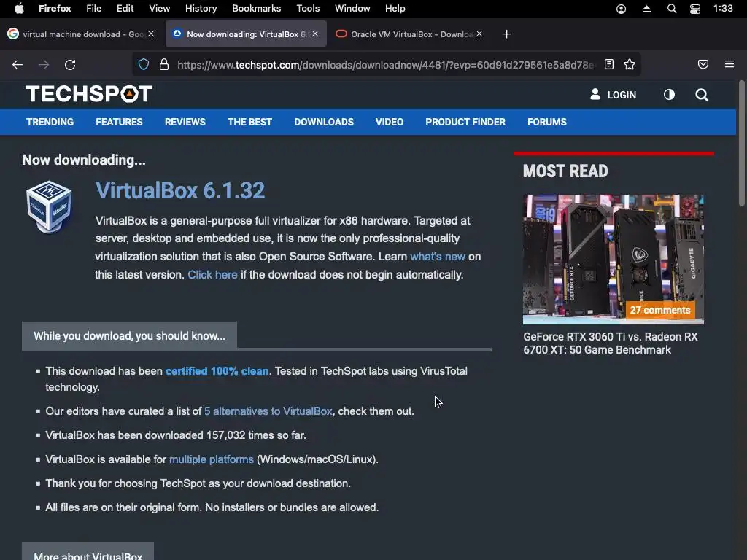Open the Pocket save icon
This screenshot has height=560, width=747.
tap(703, 64)
